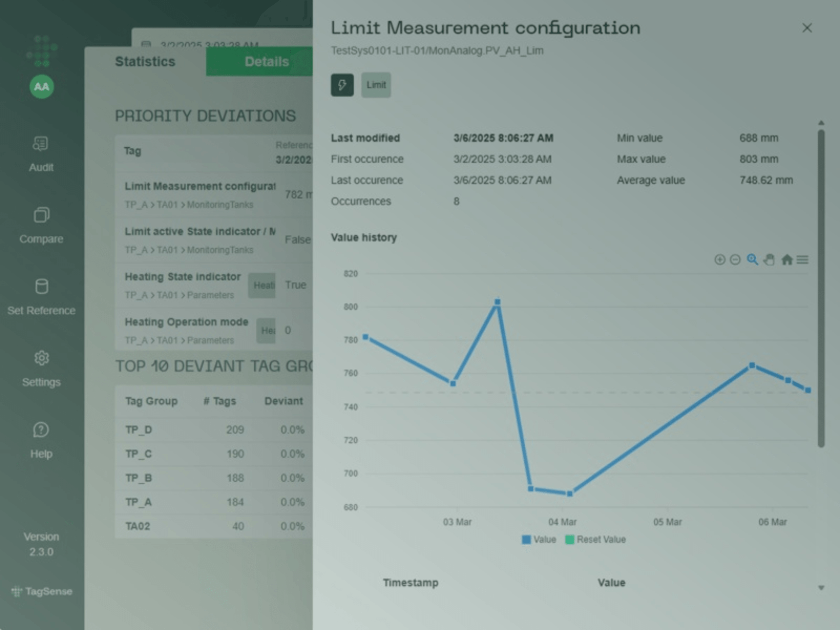Select the pan hand tool on the chart
This screenshot has width=840, height=630.
pos(769,260)
